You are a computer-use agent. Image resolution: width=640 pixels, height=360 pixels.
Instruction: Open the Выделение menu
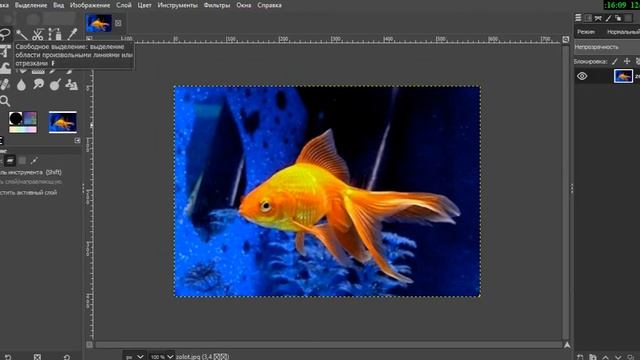[x=31, y=5]
